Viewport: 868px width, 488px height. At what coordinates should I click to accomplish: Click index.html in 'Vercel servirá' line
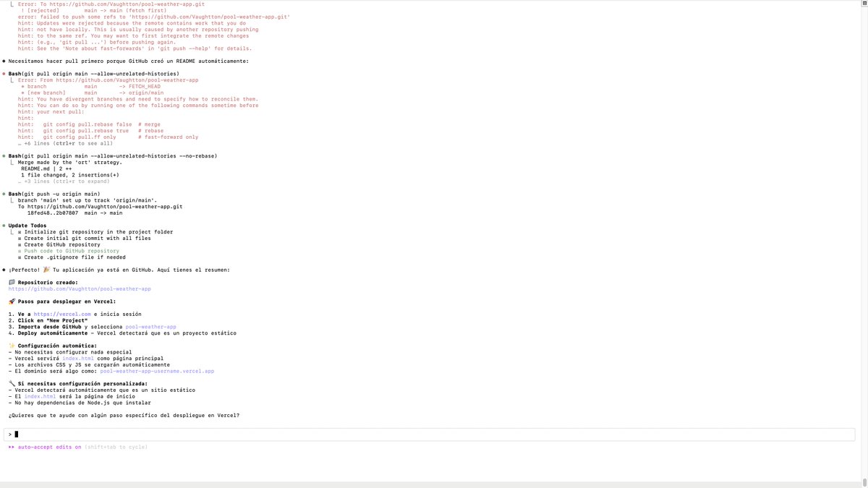coord(77,358)
